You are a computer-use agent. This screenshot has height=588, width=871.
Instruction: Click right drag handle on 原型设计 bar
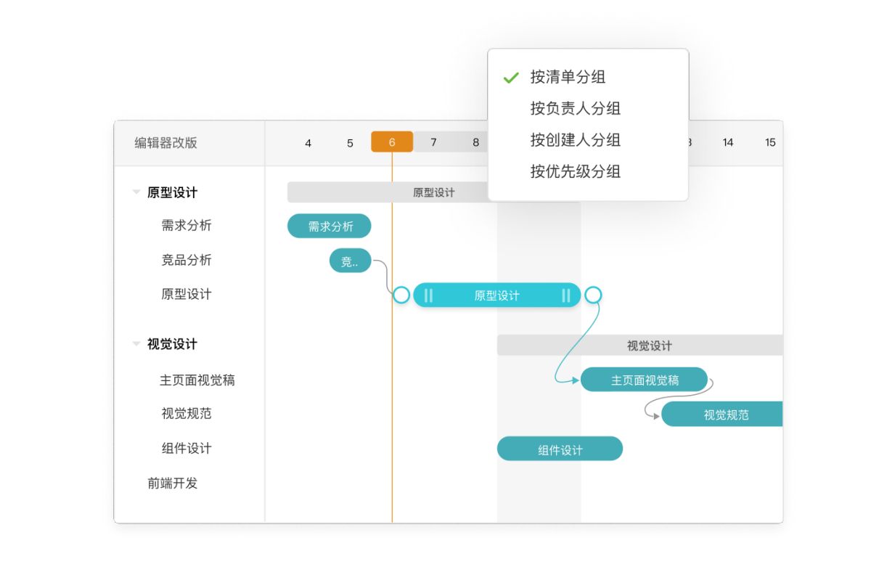pyautogui.click(x=566, y=295)
